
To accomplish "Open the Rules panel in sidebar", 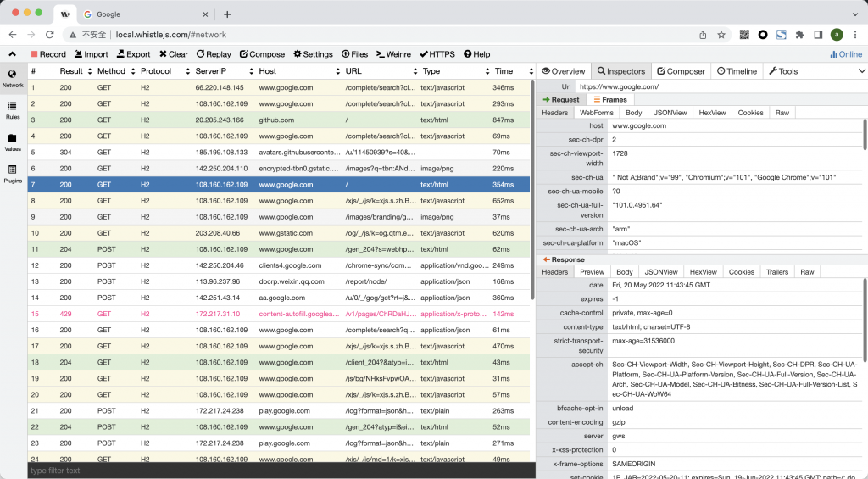I will click(13, 110).
